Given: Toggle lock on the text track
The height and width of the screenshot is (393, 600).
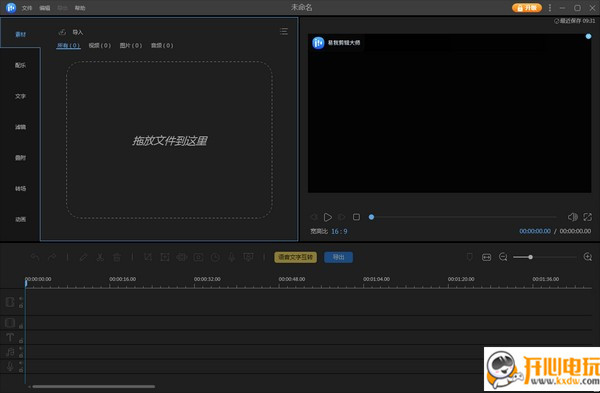Looking at the screenshot, I should 21,341.
